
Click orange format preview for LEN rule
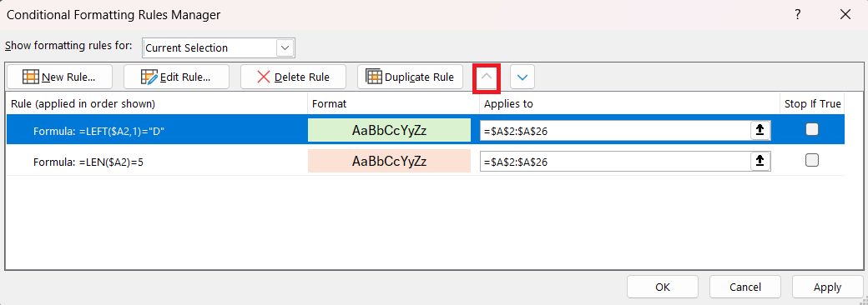tap(389, 161)
